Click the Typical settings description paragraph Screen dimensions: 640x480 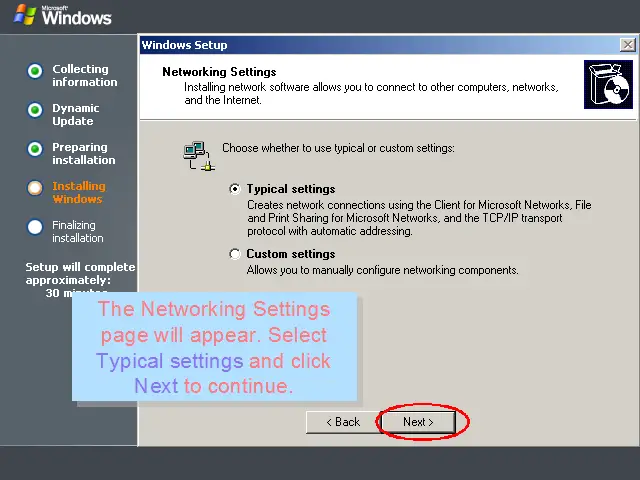point(419,218)
